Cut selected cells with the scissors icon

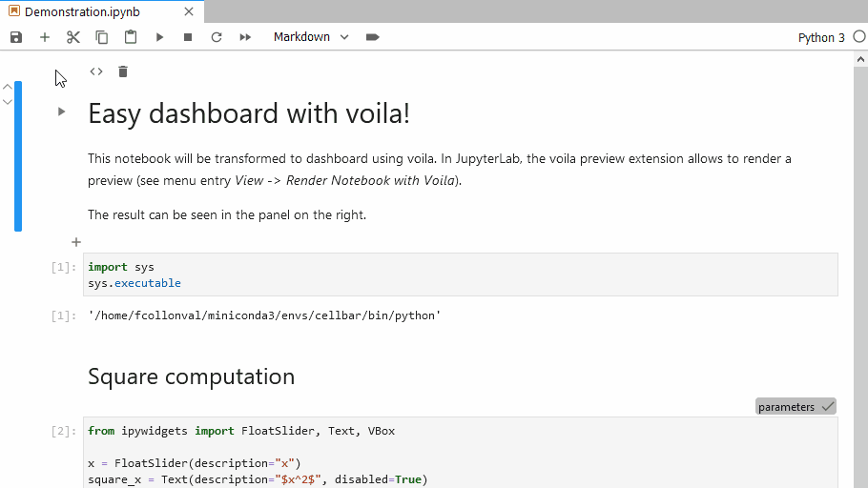click(73, 37)
